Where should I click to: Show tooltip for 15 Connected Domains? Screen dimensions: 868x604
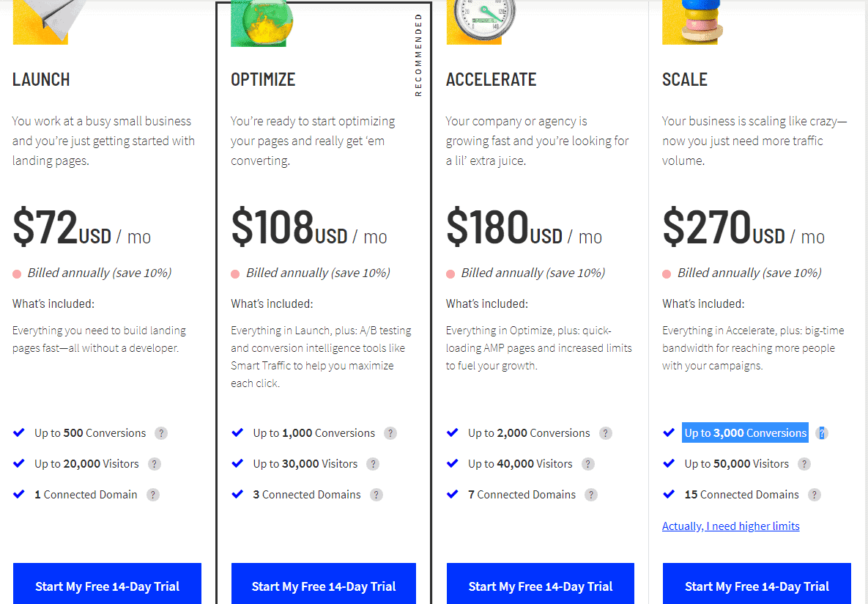click(x=815, y=495)
